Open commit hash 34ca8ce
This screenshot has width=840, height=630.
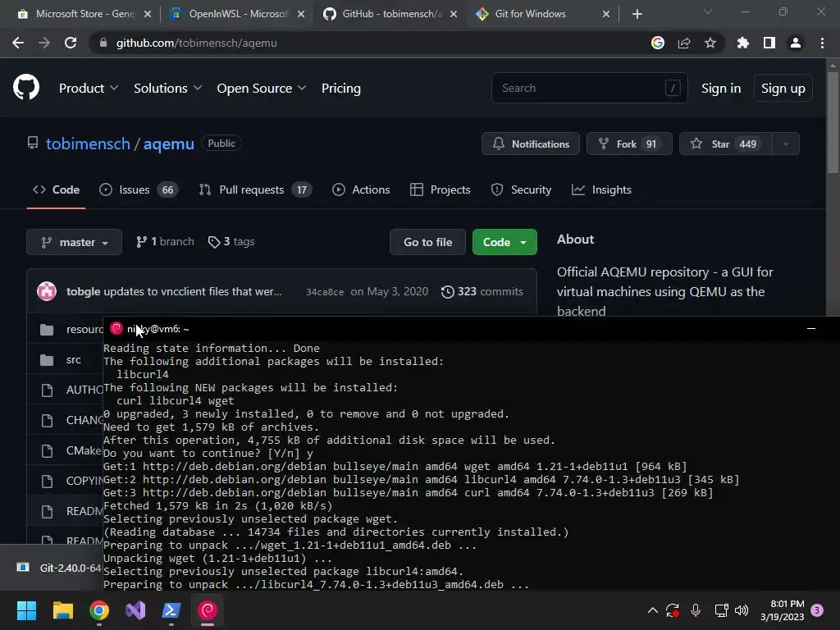[325, 292]
